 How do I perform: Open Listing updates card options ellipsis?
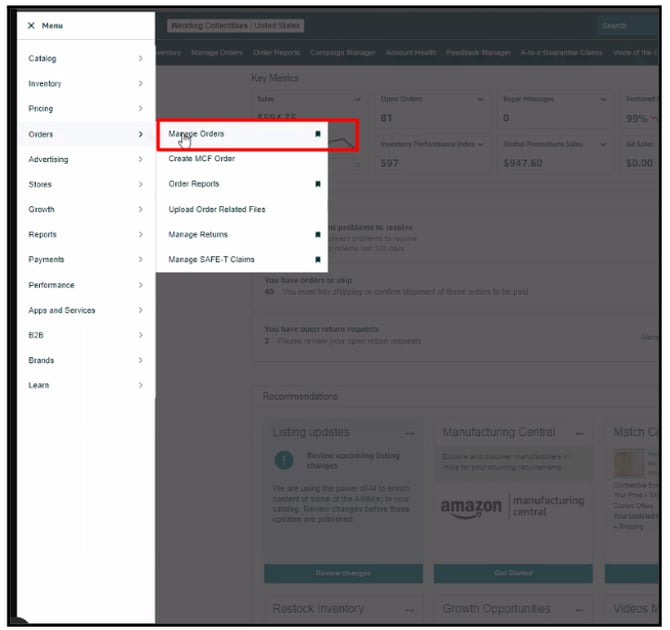pyautogui.click(x=410, y=433)
